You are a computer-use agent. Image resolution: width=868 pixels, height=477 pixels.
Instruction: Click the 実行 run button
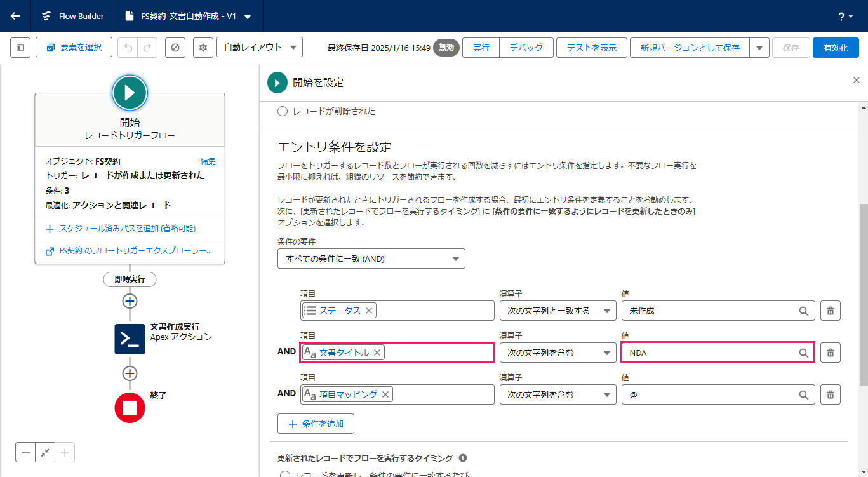click(x=481, y=48)
